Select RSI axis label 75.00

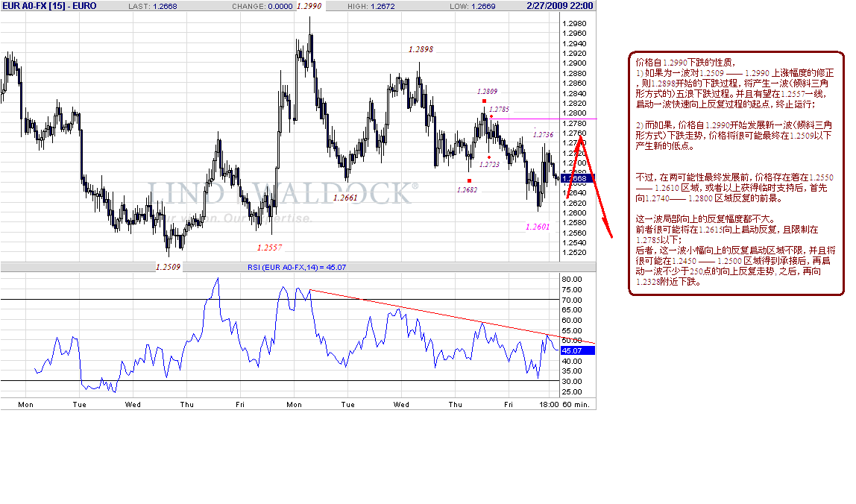coord(572,290)
